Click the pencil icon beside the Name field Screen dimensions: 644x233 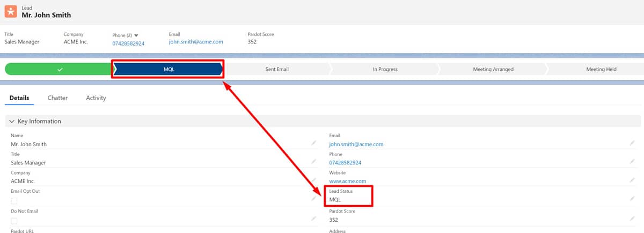[314, 143]
